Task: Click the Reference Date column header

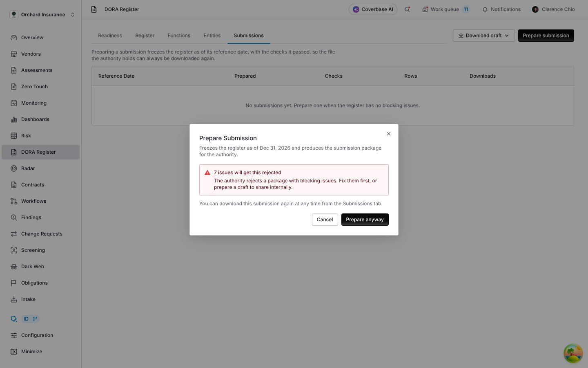Action: 116,76
